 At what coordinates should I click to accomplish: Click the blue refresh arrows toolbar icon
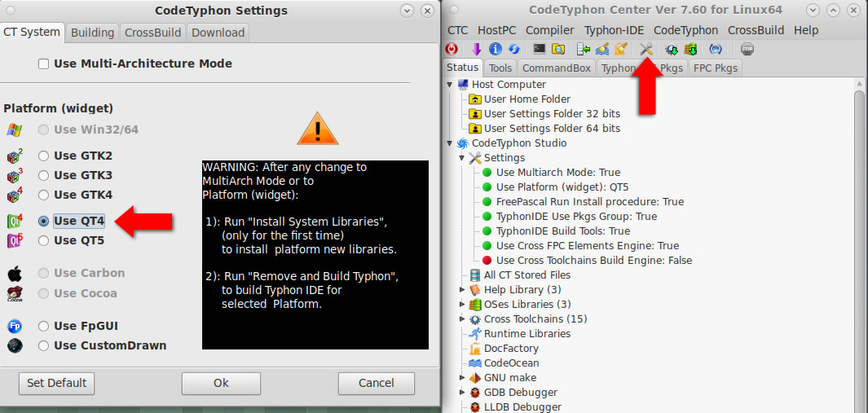514,49
